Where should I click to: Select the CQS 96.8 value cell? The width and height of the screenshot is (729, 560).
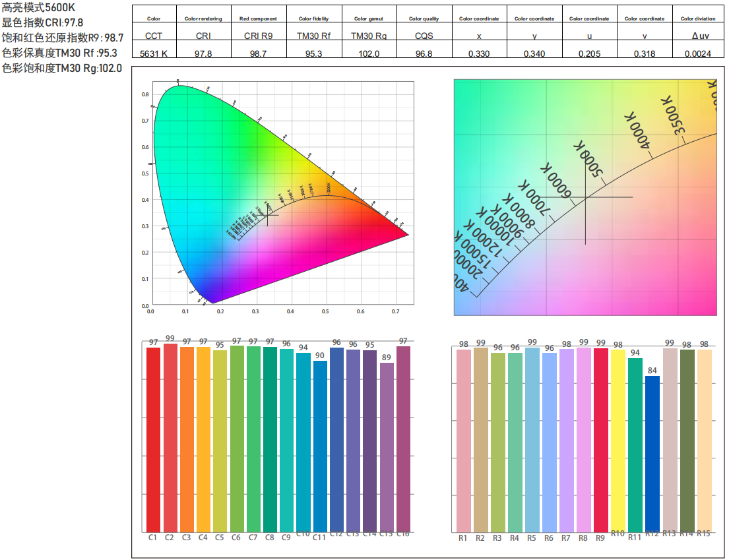coord(424,53)
